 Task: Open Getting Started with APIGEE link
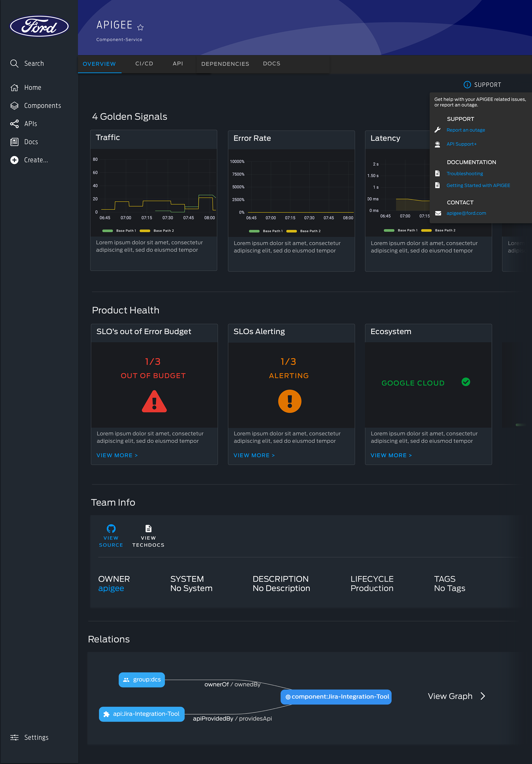tap(478, 185)
